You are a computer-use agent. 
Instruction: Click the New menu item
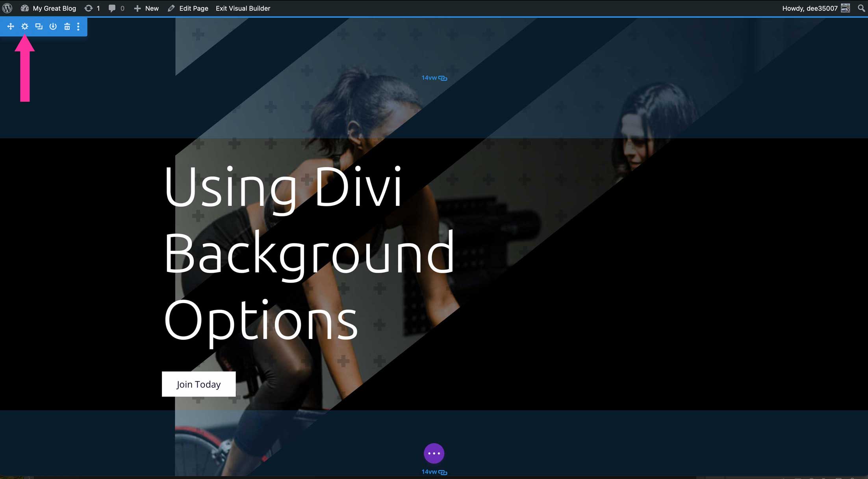click(151, 8)
